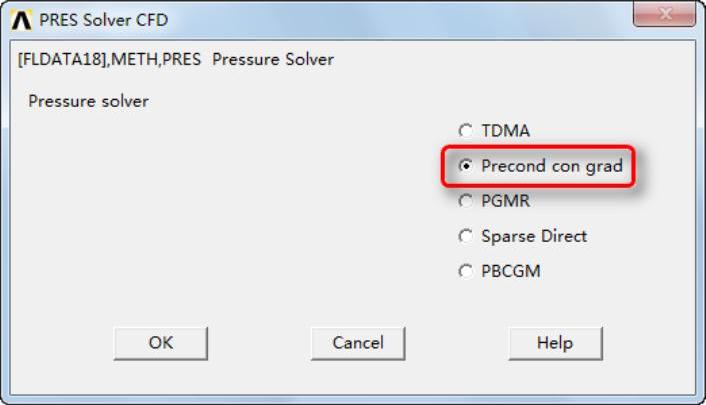Click the Pressure Solver heading after the command
Image resolution: width=706 pixels, height=405 pixels.
click(x=273, y=59)
